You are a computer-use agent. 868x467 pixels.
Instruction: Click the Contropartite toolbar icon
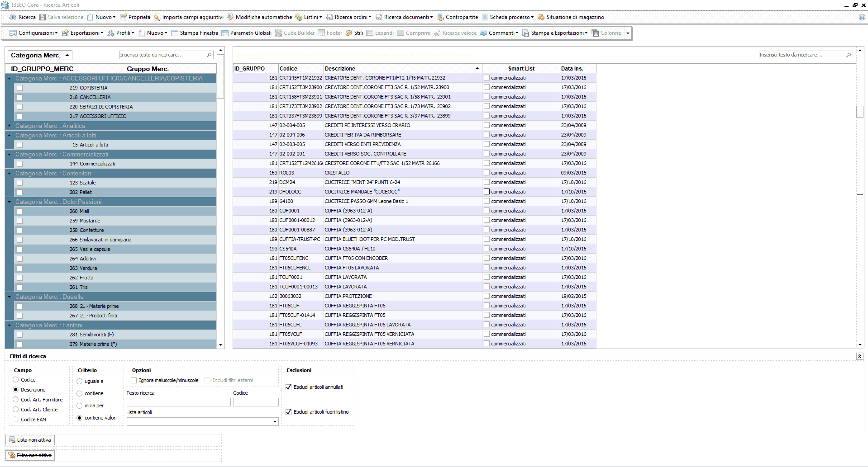tap(440, 17)
